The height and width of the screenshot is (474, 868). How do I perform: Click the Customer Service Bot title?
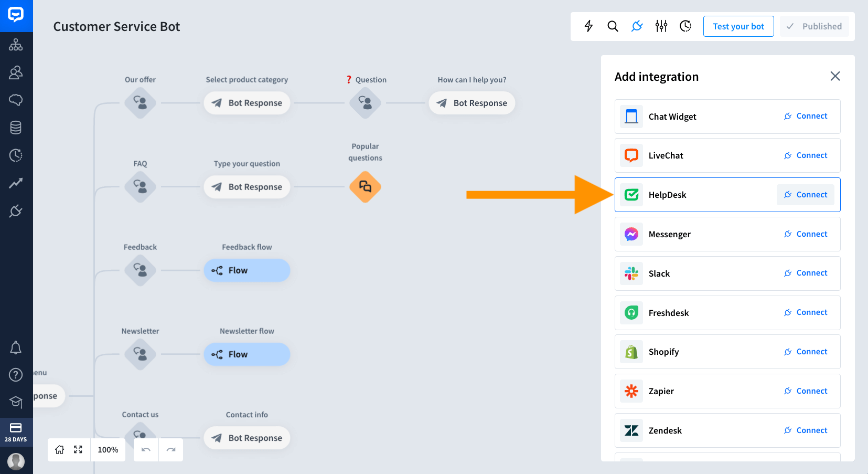(x=116, y=26)
